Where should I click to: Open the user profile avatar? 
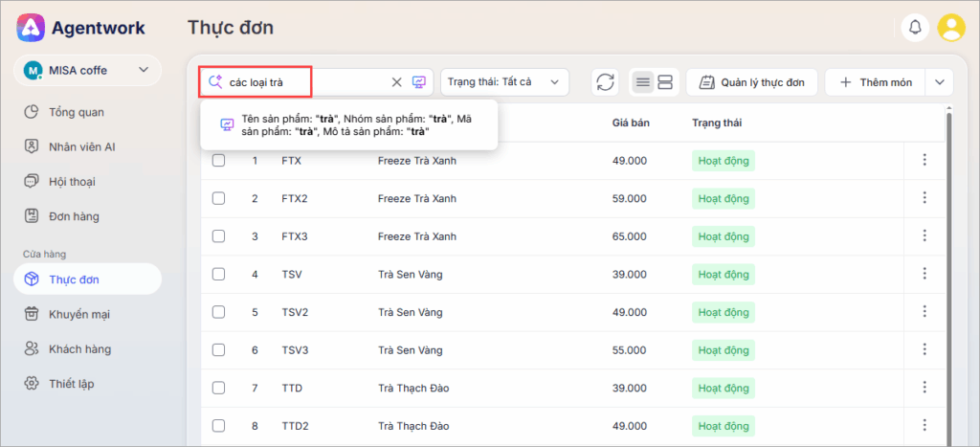(951, 28)
